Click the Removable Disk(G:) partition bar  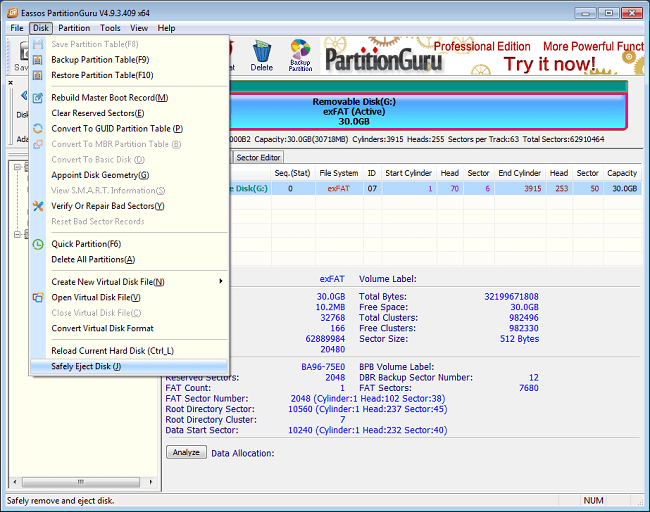click(428, 111)
